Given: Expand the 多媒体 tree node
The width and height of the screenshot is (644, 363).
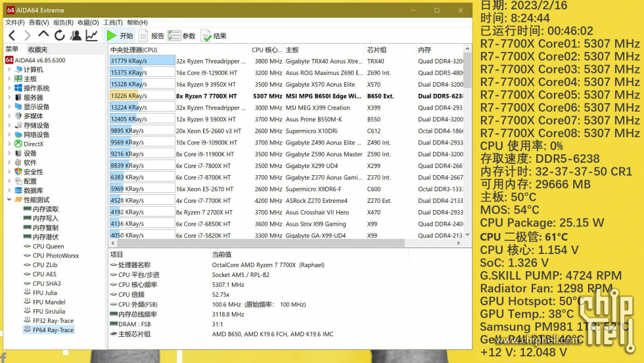Looking at the screenshot, I should pos(9,116).
